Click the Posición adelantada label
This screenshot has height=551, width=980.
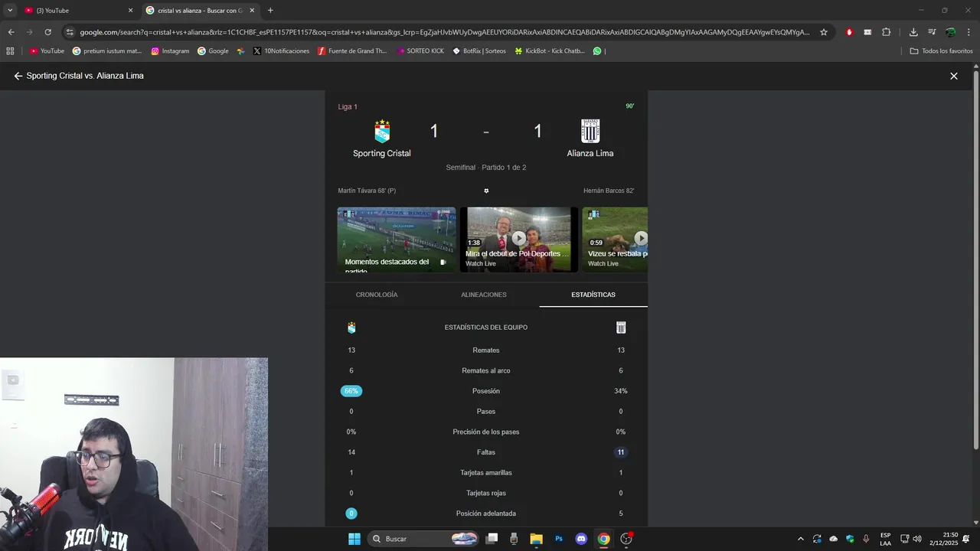486,514
